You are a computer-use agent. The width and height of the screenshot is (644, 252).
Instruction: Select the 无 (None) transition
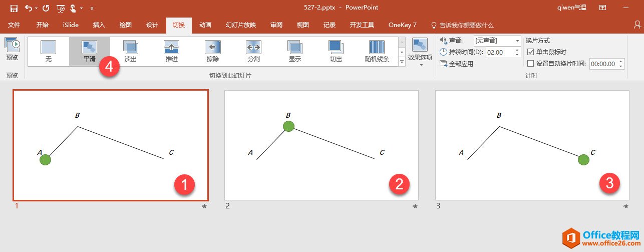[48, 52]
